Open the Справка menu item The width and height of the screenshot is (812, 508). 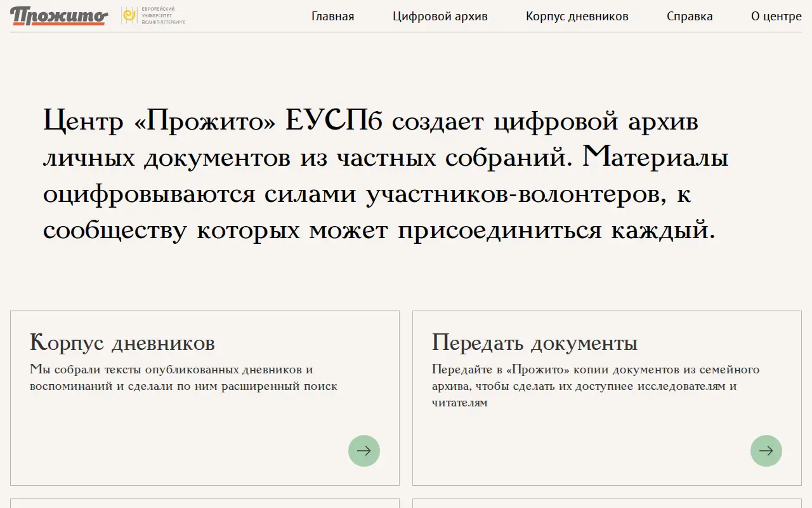pyautogui.click(x=690, y=17)
